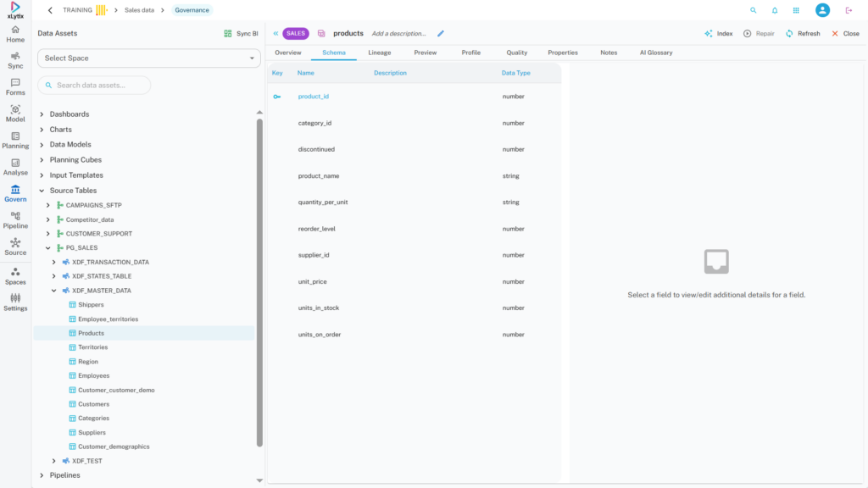Open the Pipeline sidebar icon
Image resolution: width=868 pixels, height=488 pixels.
[x=15, y=220]
